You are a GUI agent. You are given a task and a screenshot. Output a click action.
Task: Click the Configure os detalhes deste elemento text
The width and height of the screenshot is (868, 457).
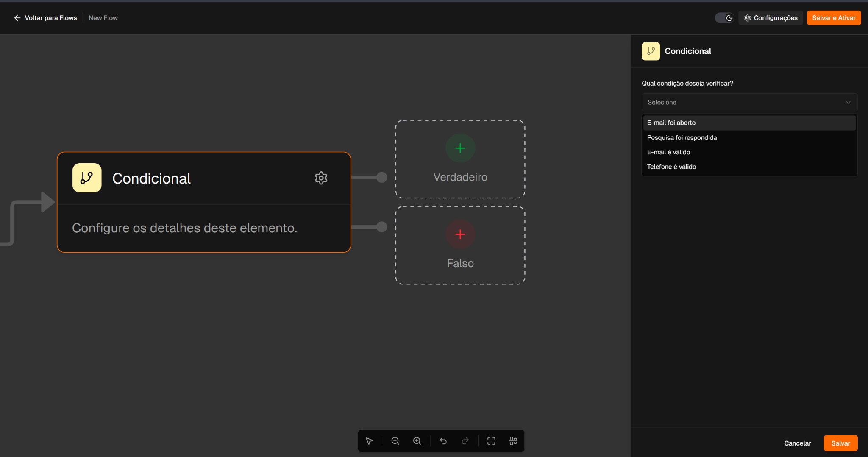point(184,228)
